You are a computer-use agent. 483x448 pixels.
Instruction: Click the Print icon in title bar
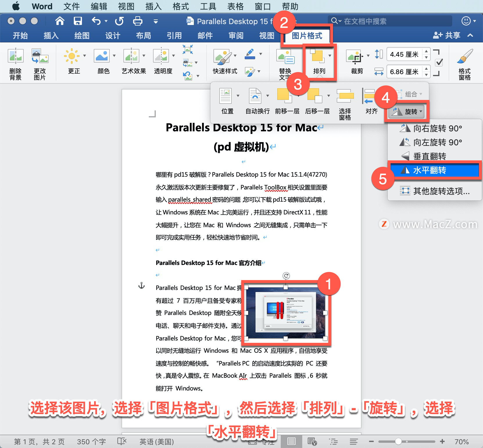pos(138,21)
